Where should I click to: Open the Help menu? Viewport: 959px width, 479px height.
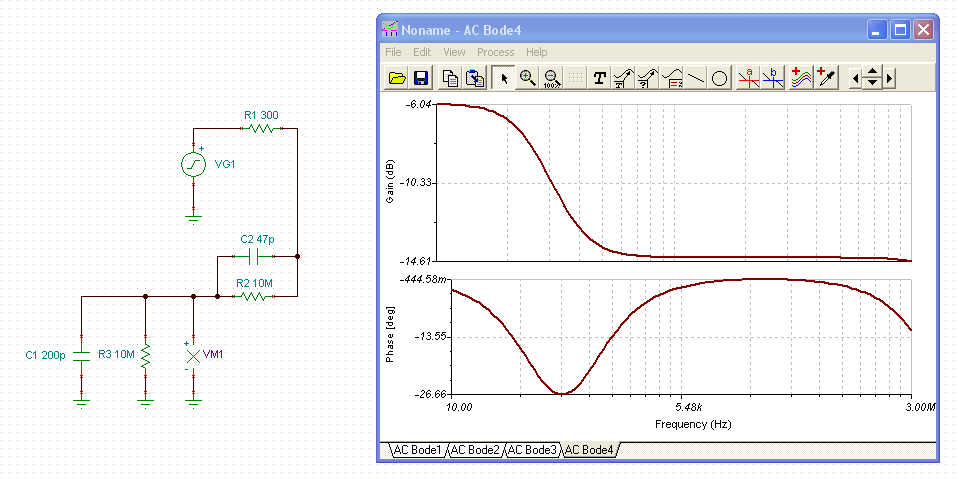(x=536, y=52)
